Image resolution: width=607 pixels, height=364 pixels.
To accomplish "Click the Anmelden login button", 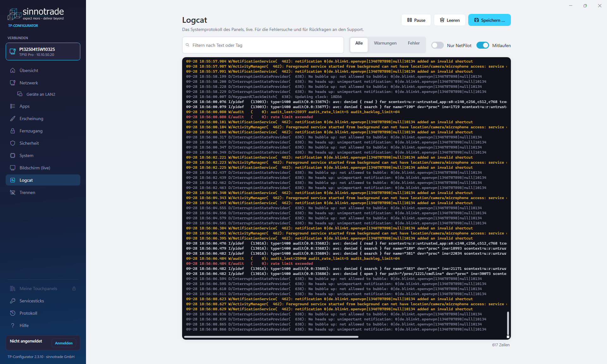I will tap(64, 343).
